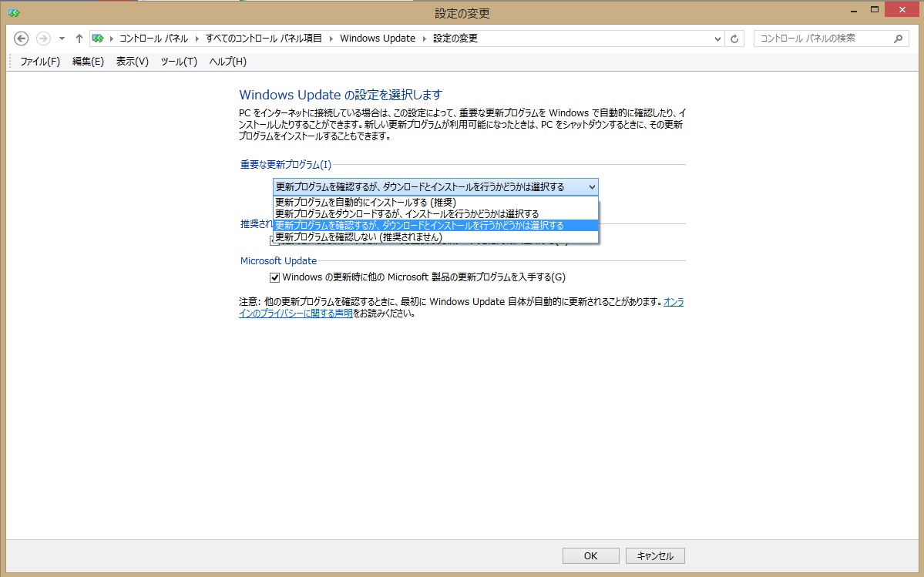This screenshot has height=577, width=924.
Task: Open the コントロール パネル breadcrumb
Action: [x=154, y=39]
